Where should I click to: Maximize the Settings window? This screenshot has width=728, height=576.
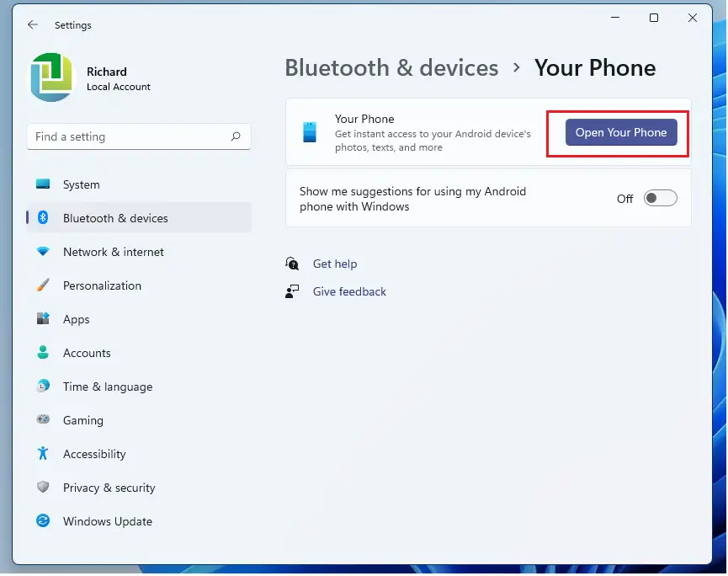654,18
